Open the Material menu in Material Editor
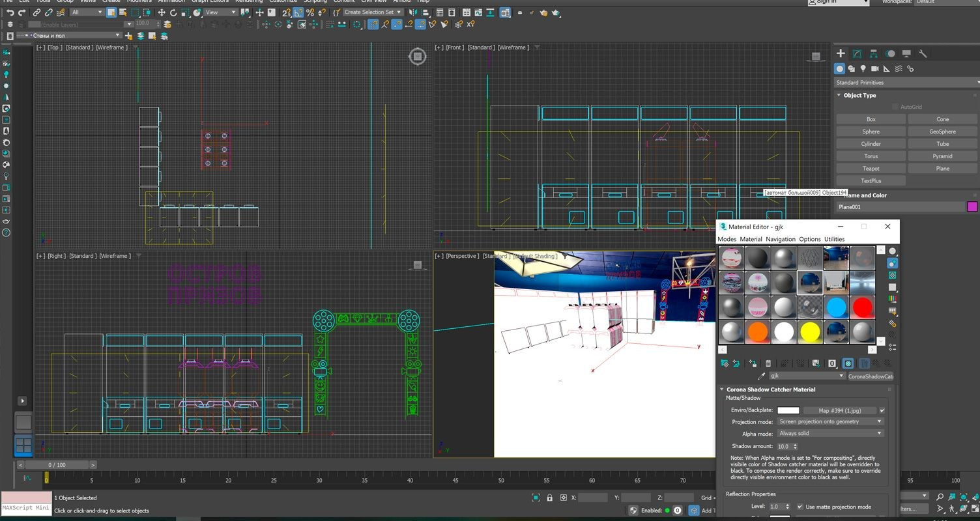 tap(751, 239)
